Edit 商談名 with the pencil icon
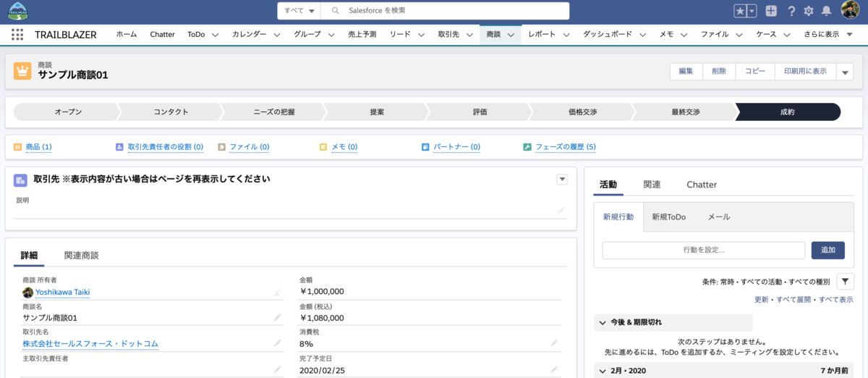 point(278,317)
